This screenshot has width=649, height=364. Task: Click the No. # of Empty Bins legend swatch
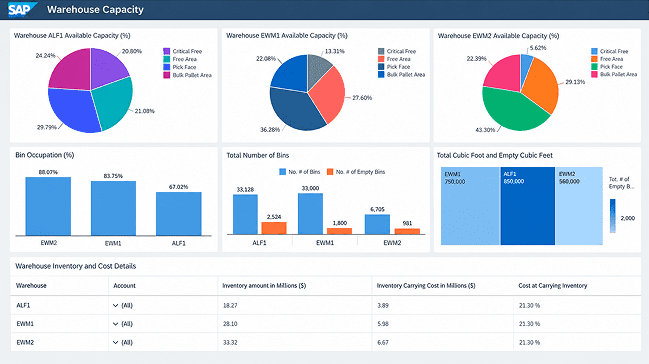point(330,171)
